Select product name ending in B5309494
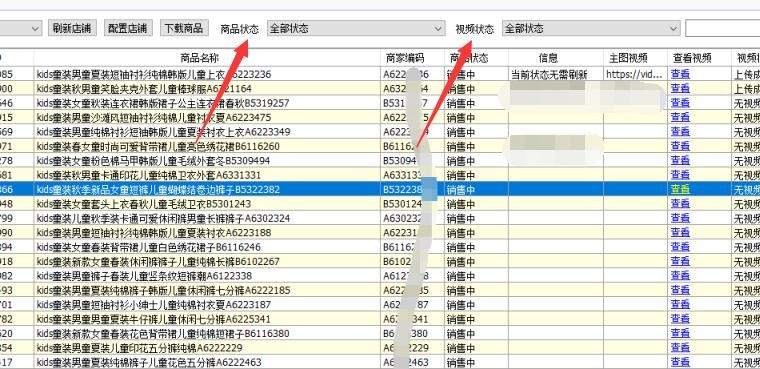760x369 pixels. (x=153, y=160)
